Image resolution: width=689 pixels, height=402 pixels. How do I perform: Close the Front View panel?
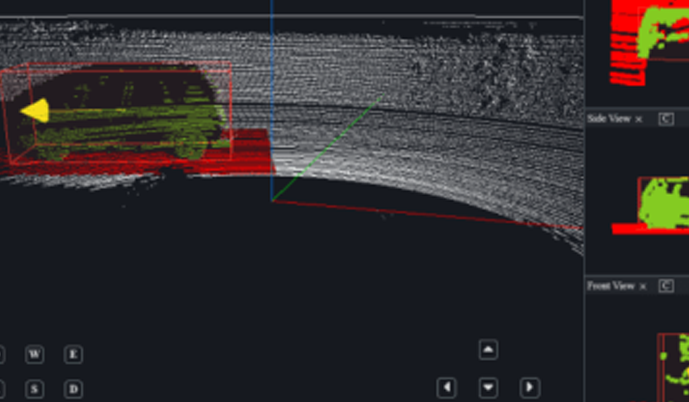click(643, 287)
